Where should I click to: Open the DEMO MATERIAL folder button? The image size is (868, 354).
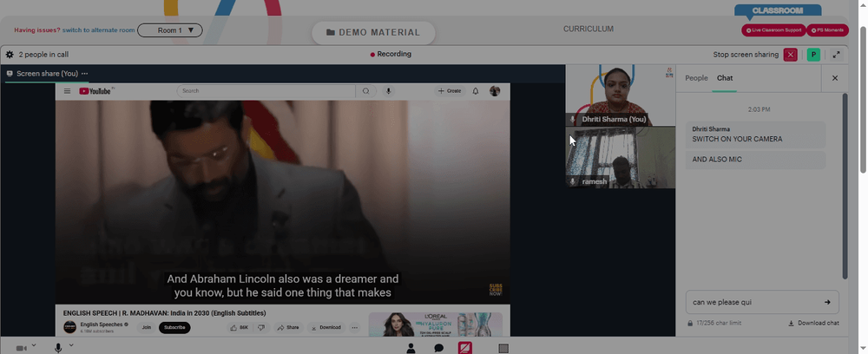pos(373,33)
